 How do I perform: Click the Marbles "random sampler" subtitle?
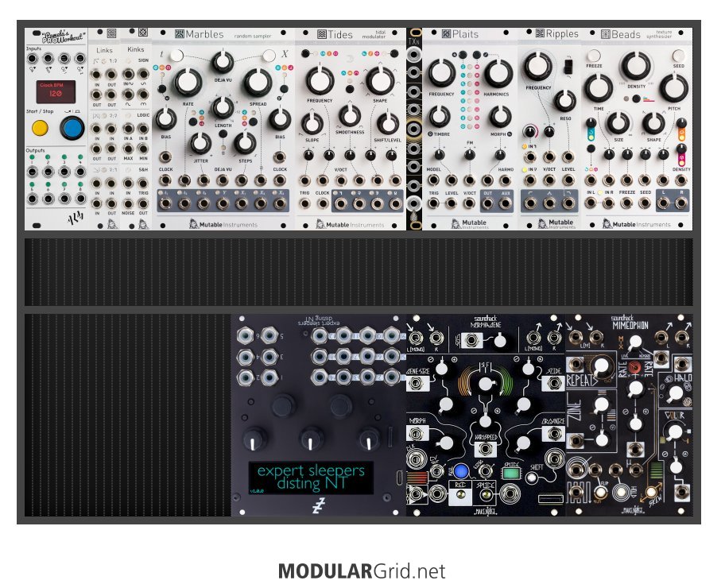253,36
